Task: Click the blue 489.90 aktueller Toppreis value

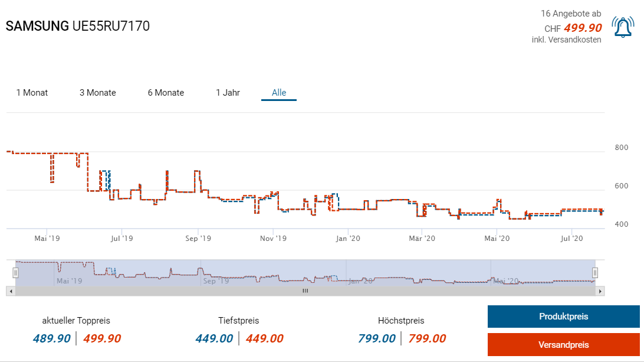Action: pos(51,338)
